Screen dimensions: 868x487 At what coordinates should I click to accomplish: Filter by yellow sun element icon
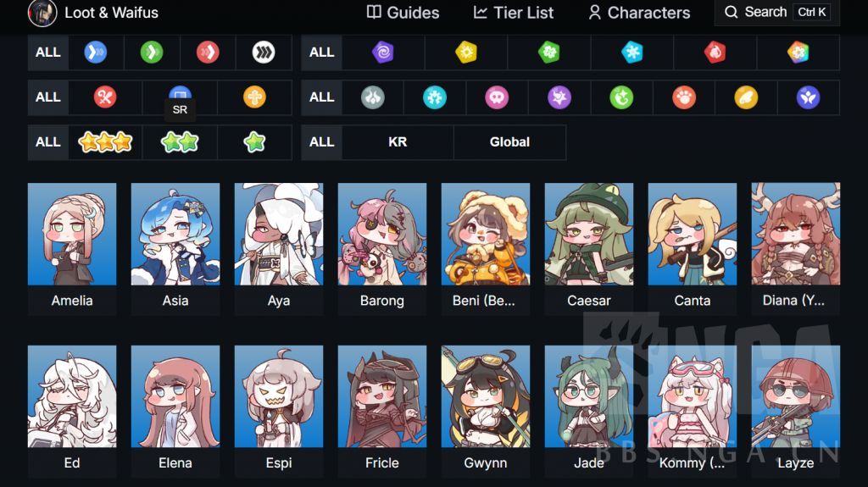[x=466, y=53]
